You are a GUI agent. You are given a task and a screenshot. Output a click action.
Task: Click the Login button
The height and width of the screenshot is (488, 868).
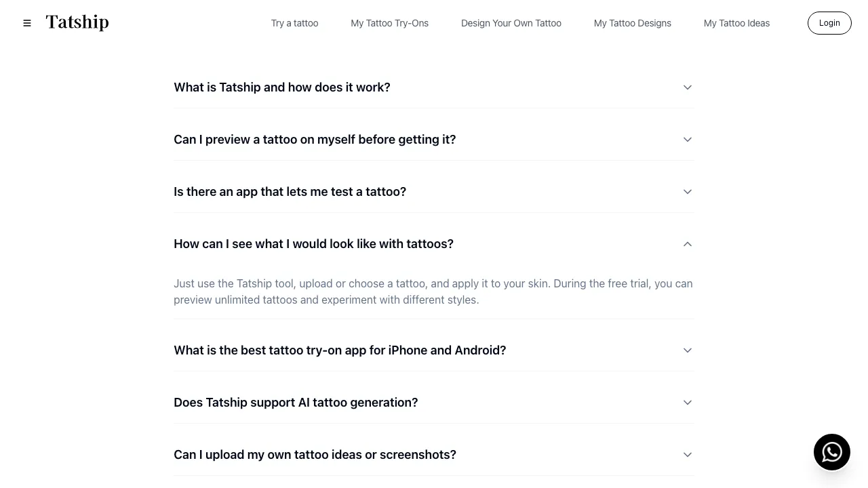click(829, 22)
